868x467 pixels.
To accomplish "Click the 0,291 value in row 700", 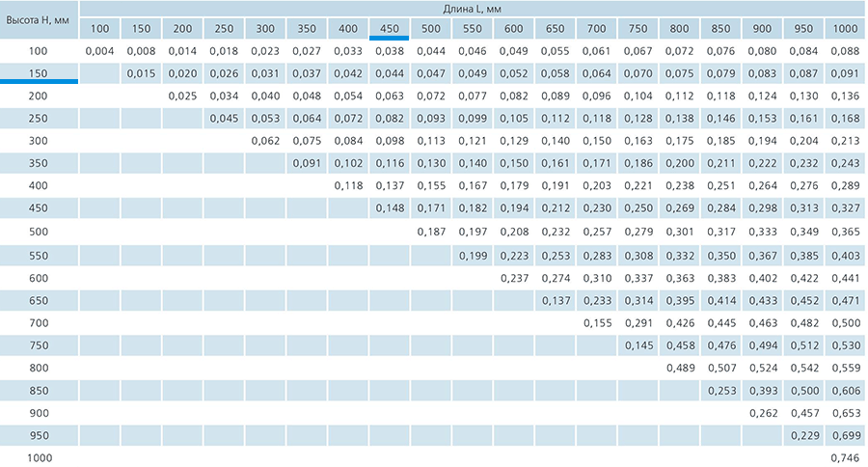I will click(638, 323).
